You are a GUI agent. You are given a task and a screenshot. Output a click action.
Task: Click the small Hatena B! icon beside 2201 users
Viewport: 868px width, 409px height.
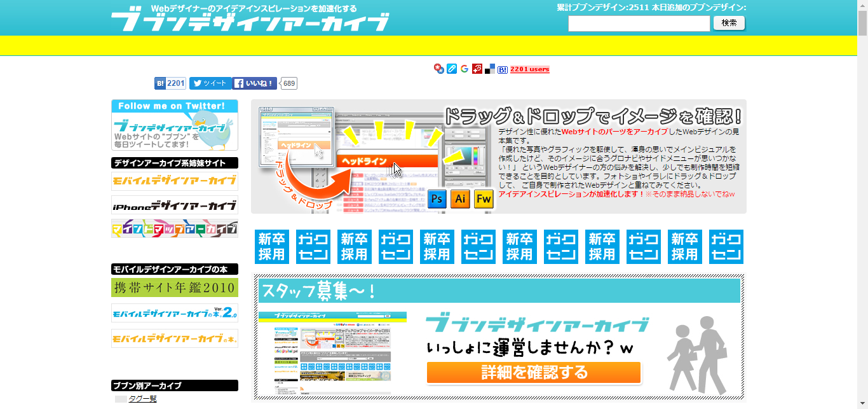coord(502,69)
